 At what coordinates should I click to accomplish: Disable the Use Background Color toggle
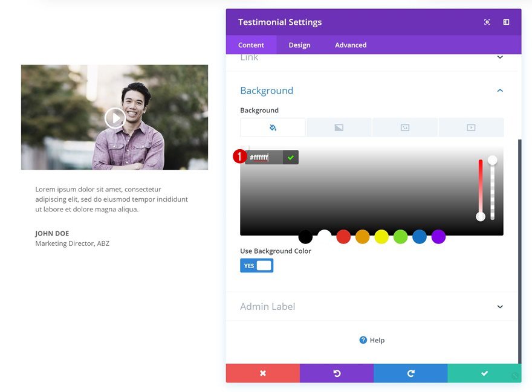(256, 265)
